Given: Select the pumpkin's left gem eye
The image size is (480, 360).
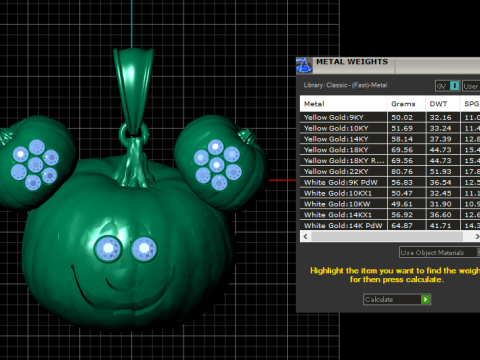Looking at the screenshot, I should point(108,248).
